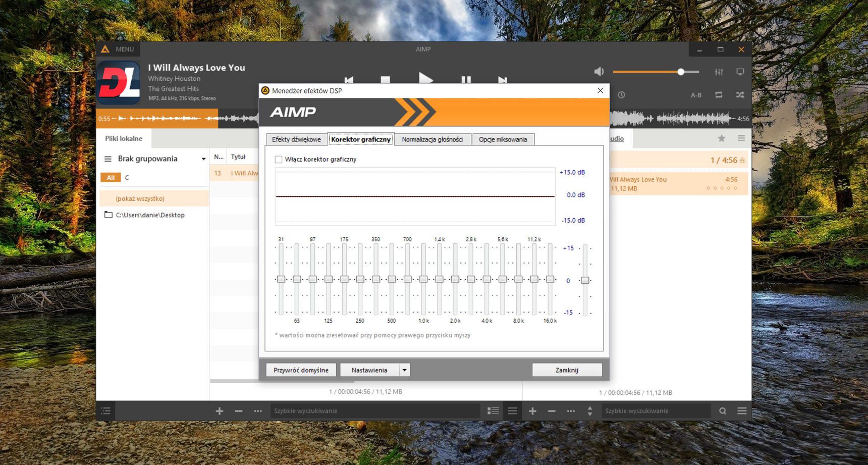Open the Opcje miksowania tab
Screen dimensions: 868x465
click(x=503, y=139)
